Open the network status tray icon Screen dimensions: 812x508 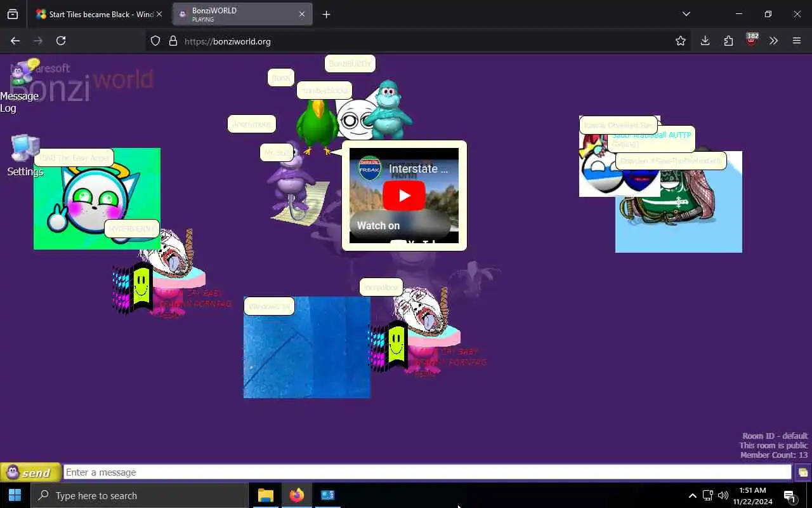[707, 495]
